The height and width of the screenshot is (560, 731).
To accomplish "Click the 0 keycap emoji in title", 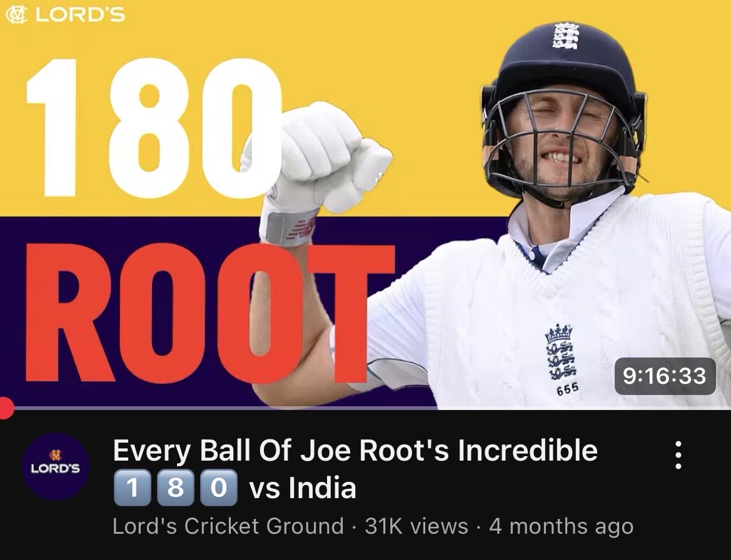I will tap(219, 488).
